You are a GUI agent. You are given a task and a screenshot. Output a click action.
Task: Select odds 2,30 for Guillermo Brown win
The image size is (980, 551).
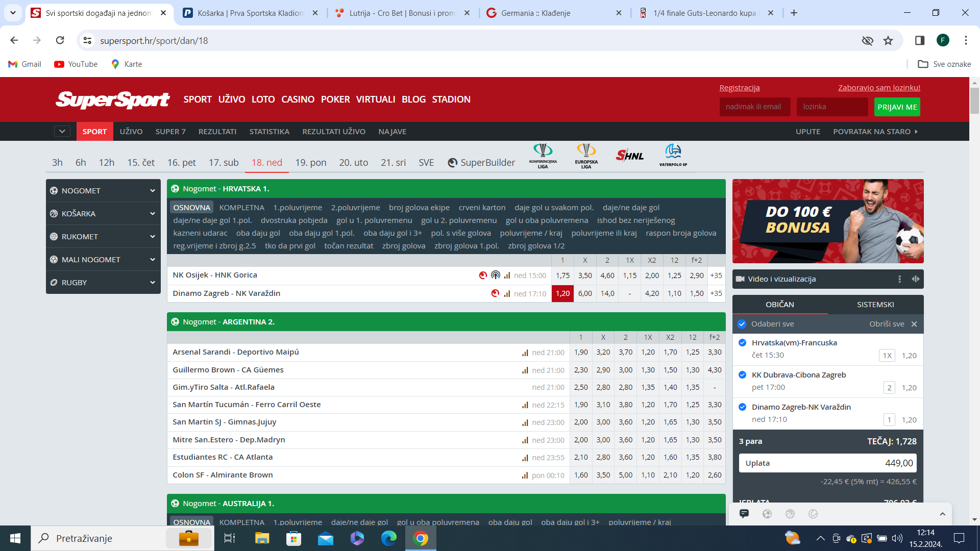[581, 370]
